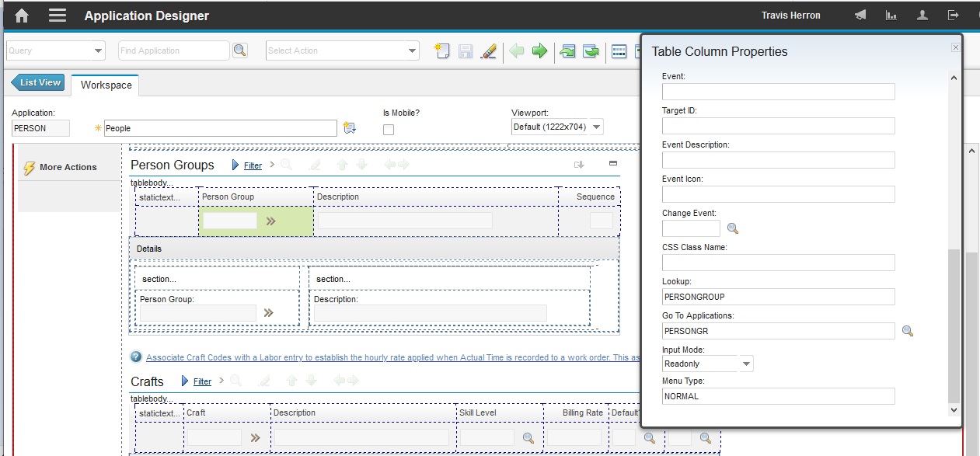Open the hamburger navigation menu

click(58, 14)
